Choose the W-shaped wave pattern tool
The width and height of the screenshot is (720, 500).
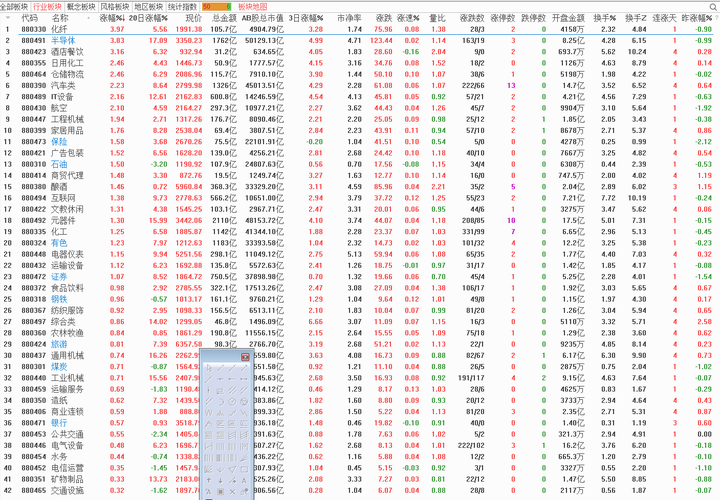(209, 413)
